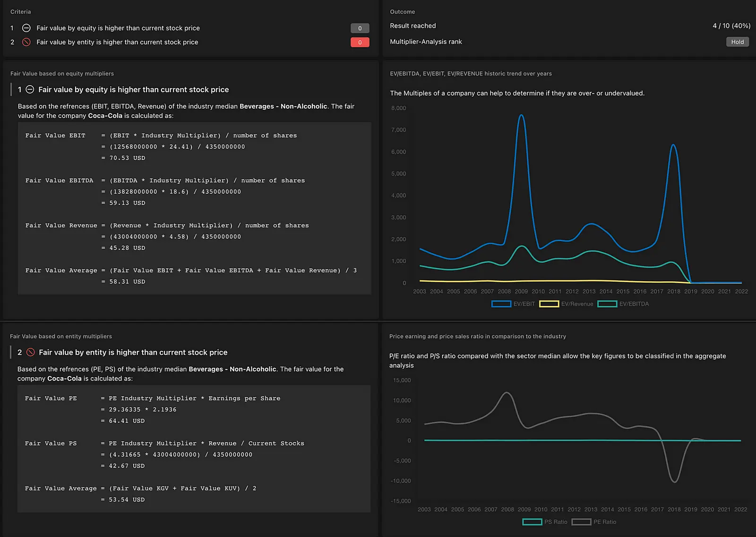Click '45.28 USD' Fair Value Revenue result
756x537 pixels.
[x=127, y=248]
